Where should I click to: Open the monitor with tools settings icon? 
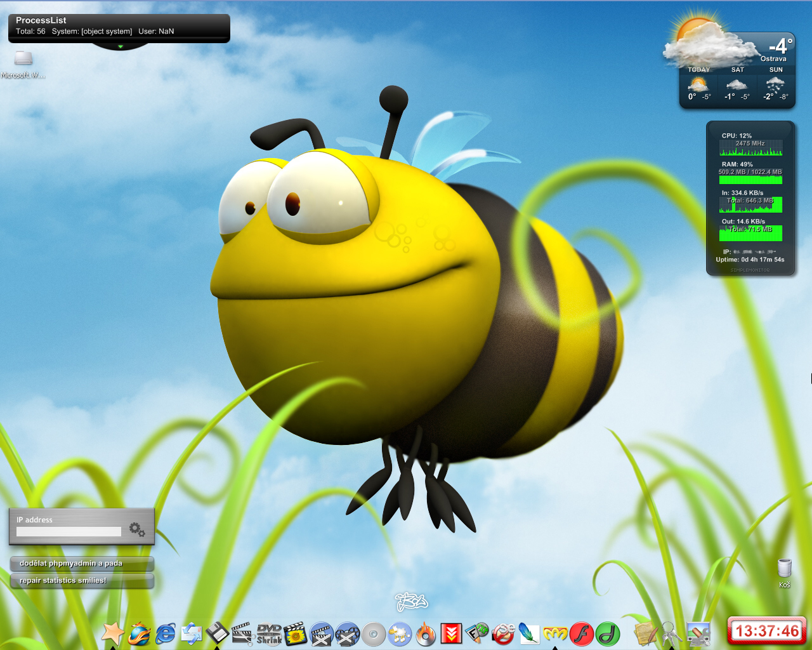698,633
